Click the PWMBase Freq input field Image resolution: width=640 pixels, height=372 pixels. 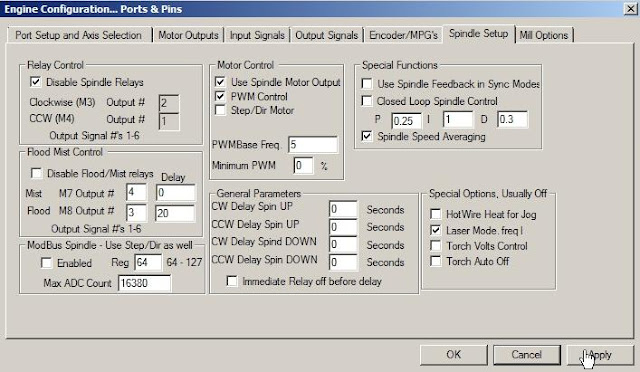point(313,145)
